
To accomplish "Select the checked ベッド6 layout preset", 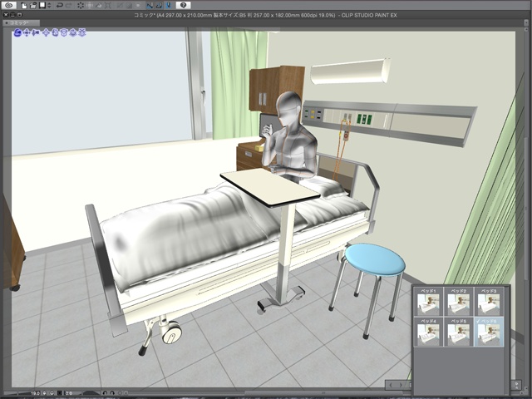I will [x=489, y=332].
